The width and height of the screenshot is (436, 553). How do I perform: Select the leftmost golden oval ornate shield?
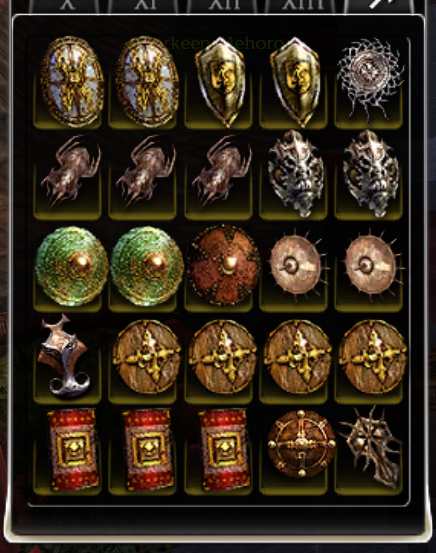[73, 81]
